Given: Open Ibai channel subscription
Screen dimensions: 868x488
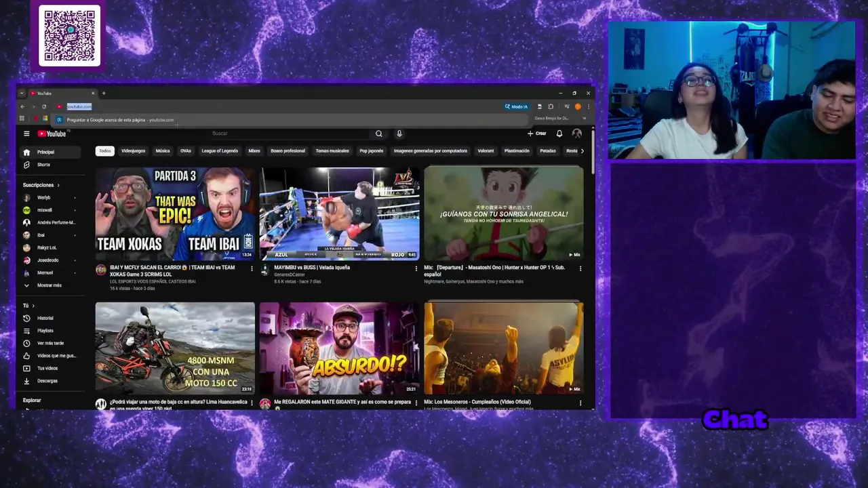Looking at the screenshot, I should [49, 235].
